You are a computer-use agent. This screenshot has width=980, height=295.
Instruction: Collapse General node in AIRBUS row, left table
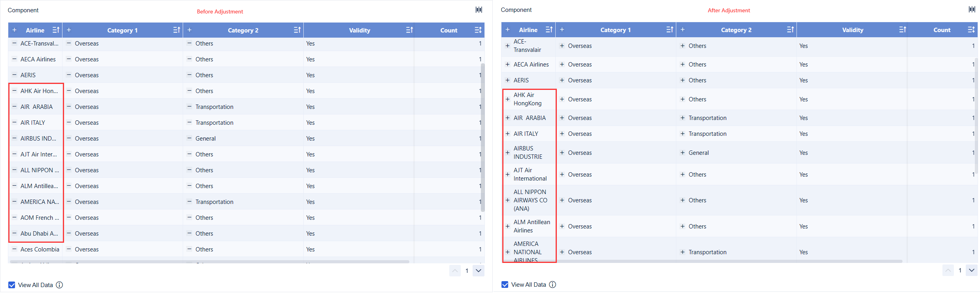(189, 138)
